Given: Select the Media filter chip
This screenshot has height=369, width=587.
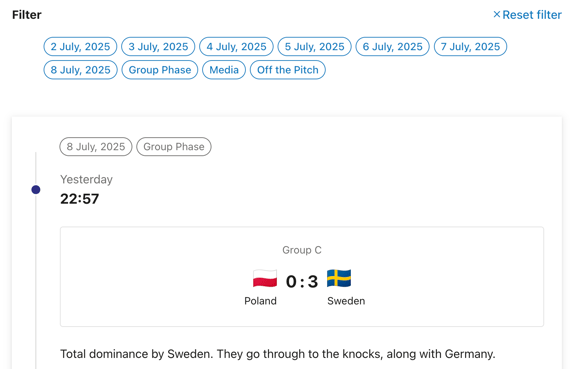Looking at the screenshot, I should (224, 70).
